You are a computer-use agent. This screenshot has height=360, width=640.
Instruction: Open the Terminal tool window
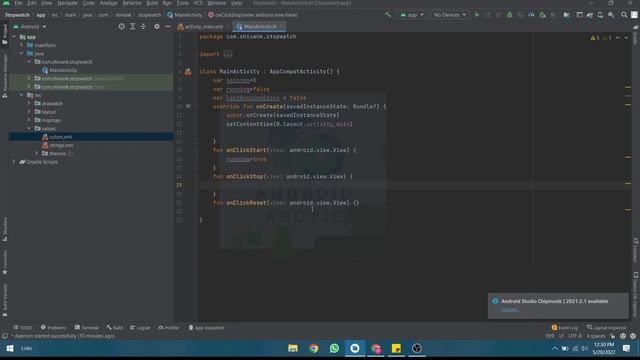(x=87, y=327)
